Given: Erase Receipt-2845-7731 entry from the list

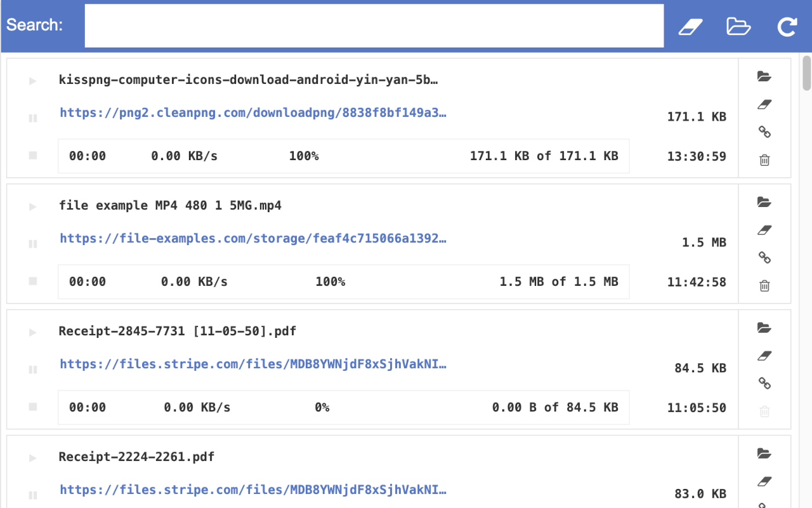Looking at the screenshot, I should pyautogui.click(x=764, y=355).
